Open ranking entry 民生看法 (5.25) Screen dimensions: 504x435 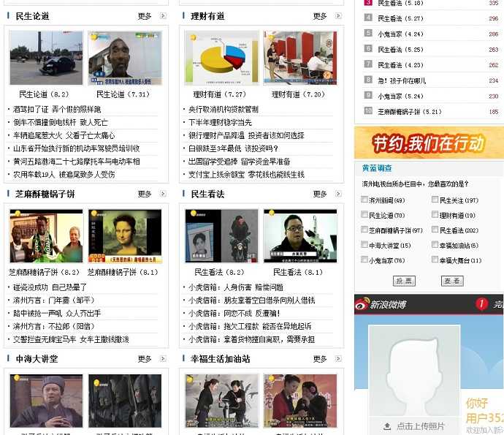coord(400,50)
